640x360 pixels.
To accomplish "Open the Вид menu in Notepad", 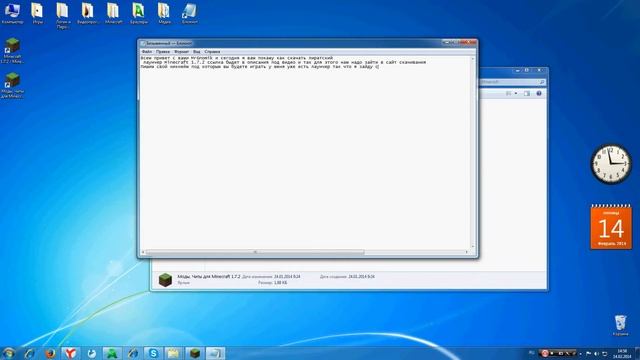I will 196,52.
